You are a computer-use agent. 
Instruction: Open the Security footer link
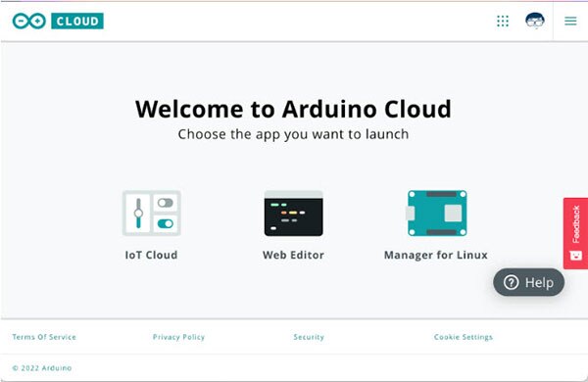(309, 337)
